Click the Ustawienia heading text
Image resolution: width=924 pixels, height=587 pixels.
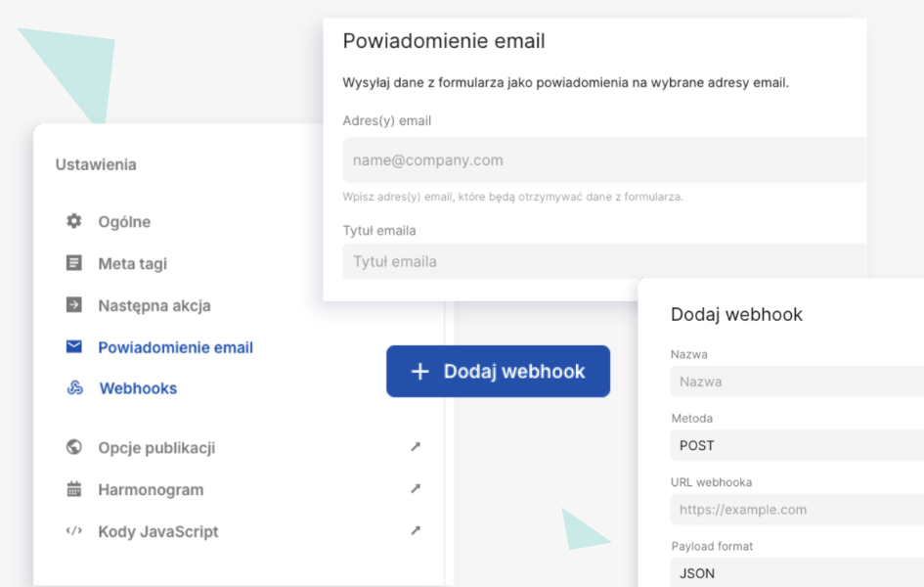click(x=96, y=164)
